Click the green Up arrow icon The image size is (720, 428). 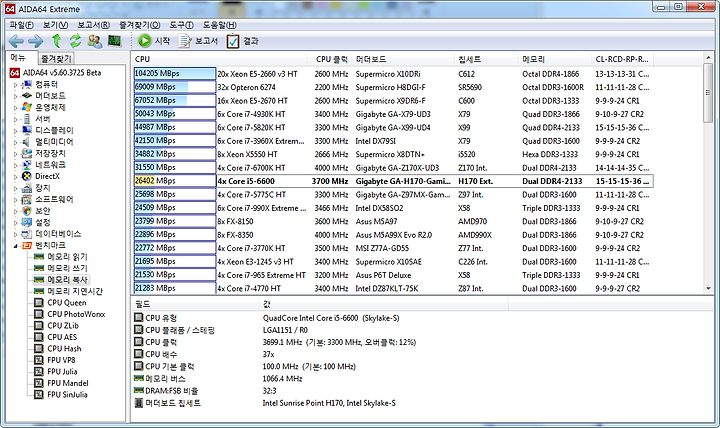click(56, 41)
